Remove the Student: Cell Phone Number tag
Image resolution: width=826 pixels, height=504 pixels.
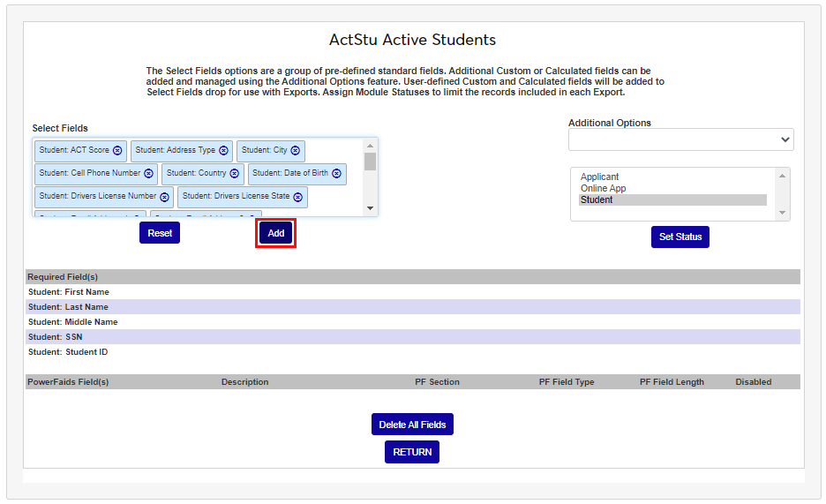[x=148, y=174]
